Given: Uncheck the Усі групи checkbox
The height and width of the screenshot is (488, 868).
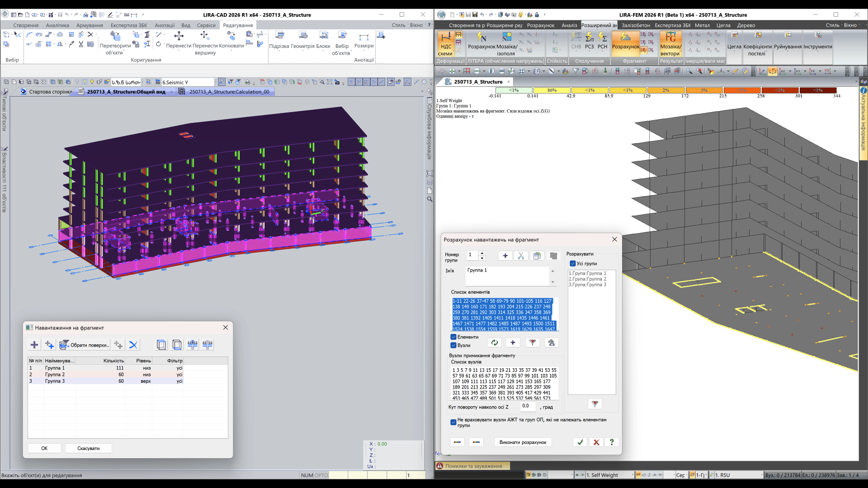Looking at the screenshot, I should coord(572,263).
